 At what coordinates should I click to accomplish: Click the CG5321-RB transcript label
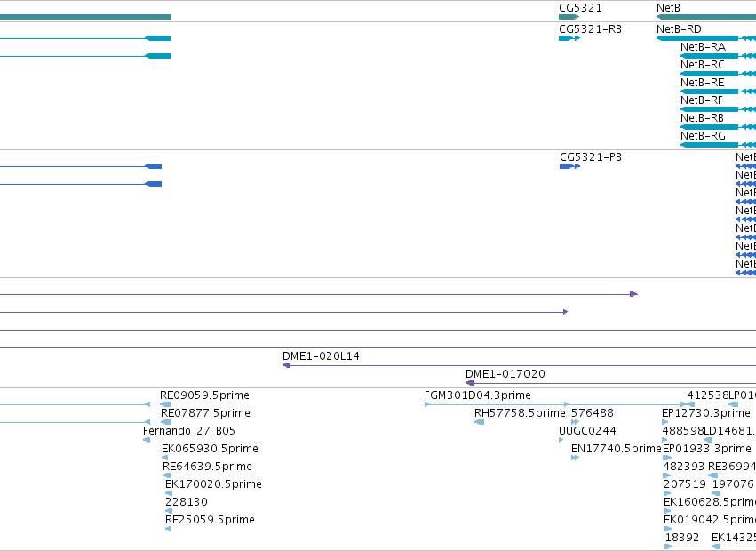590,29
